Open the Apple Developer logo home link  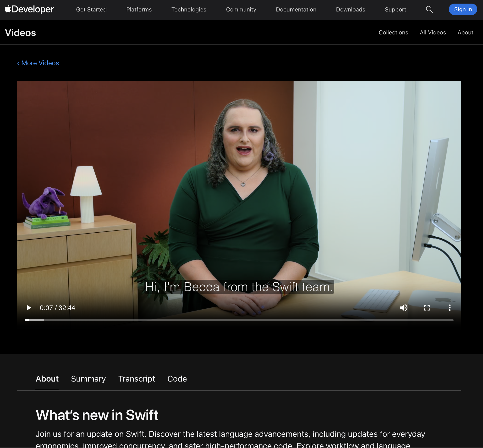pyautogui.click(x=29, y=9)
